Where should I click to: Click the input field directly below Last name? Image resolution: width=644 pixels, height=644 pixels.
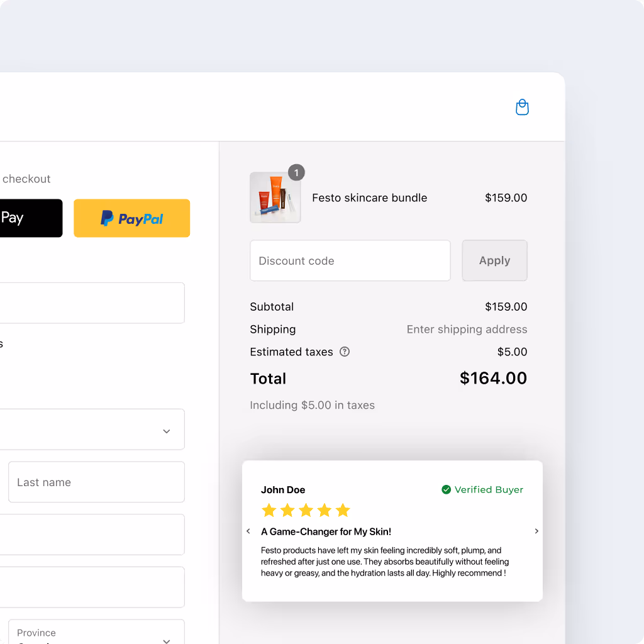coord(92,535)
